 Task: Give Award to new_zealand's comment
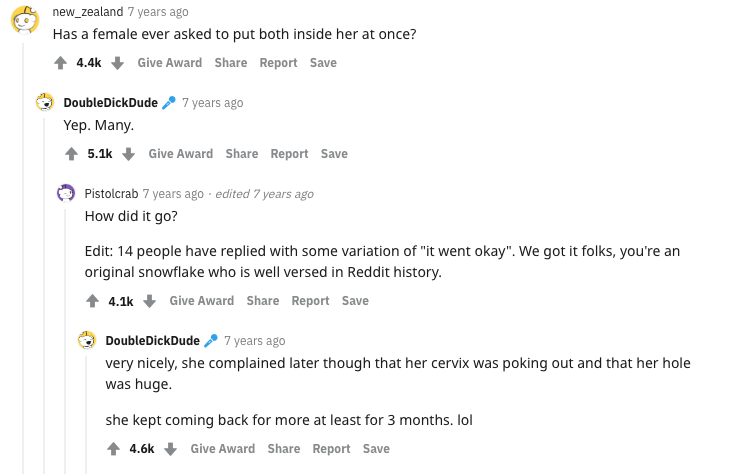[170, 63]
